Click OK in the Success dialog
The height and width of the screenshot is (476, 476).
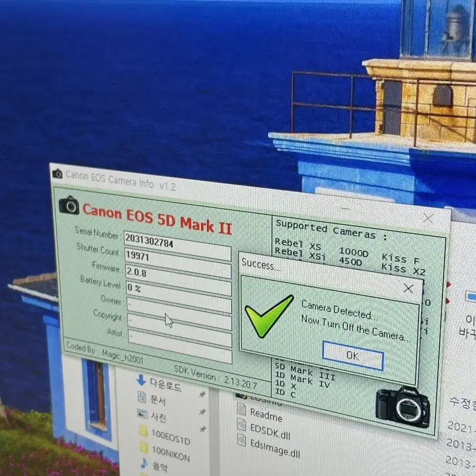pyautogui.click(x=353, y=355)
